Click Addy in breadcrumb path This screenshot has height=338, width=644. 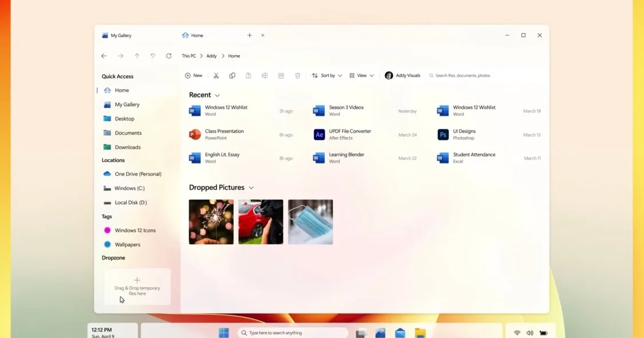tap(211, 56)
